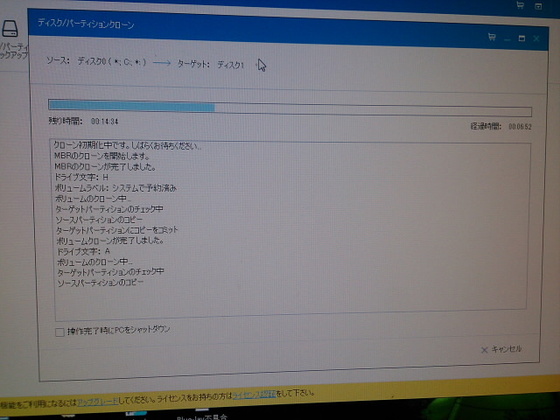Click the ライセンス認証 license activation link
560x420 pixels.
point(254,395)
